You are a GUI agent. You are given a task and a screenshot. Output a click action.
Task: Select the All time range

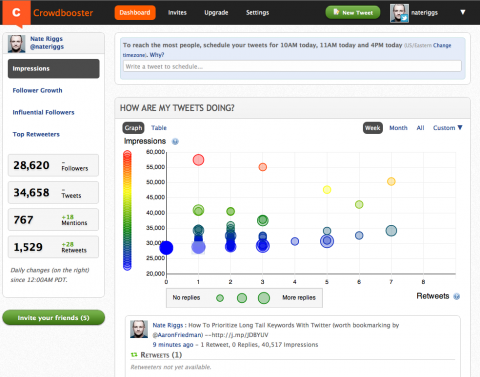click(420, 128)
